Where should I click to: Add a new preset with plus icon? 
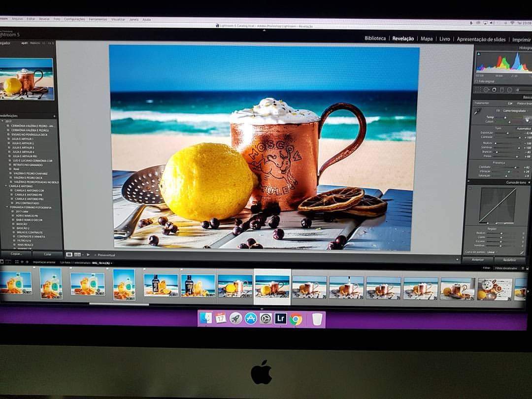click(54, 116)
